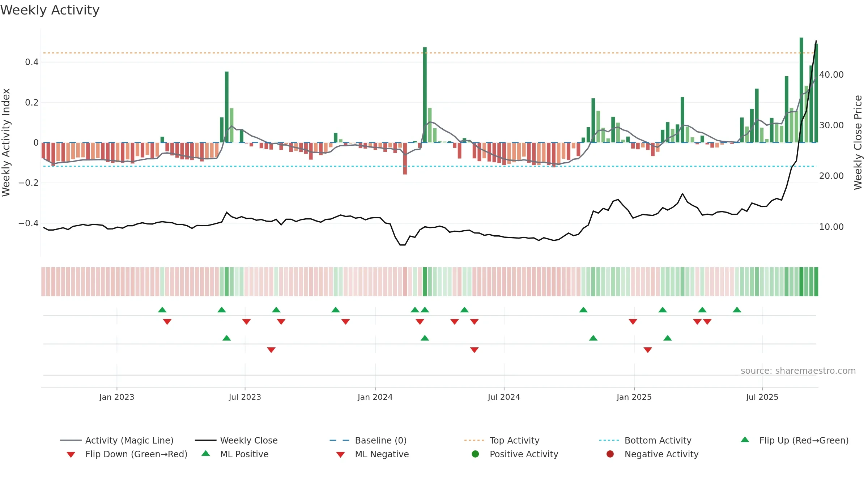Select the tallest green bar near Jul 2025
The width and height of the screenshot is (868, 488).
point(801,90)
